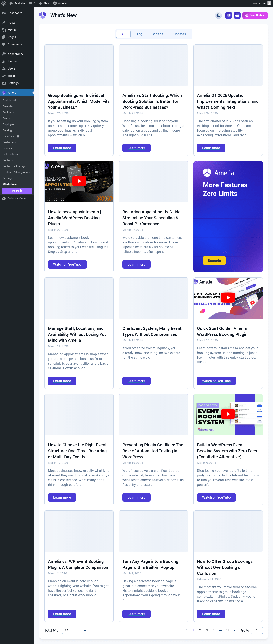Open the page size dropdown showing 14

[x=76, y=630]
